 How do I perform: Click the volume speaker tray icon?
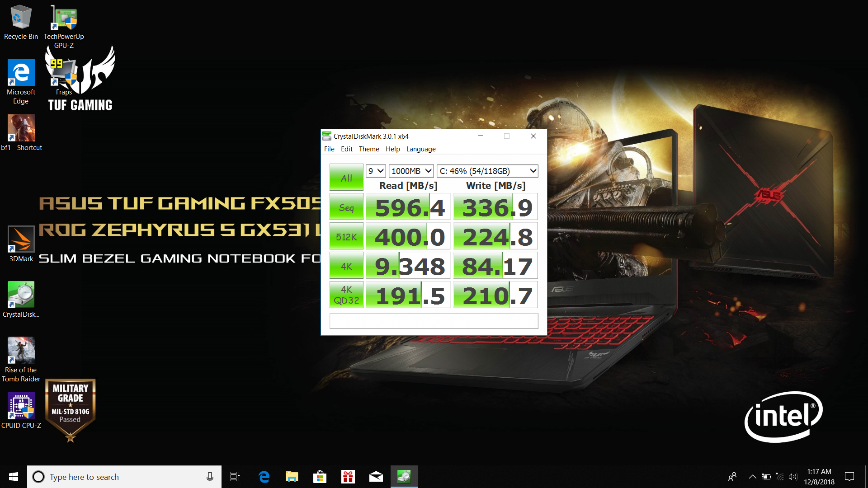[x=793, y=477]
